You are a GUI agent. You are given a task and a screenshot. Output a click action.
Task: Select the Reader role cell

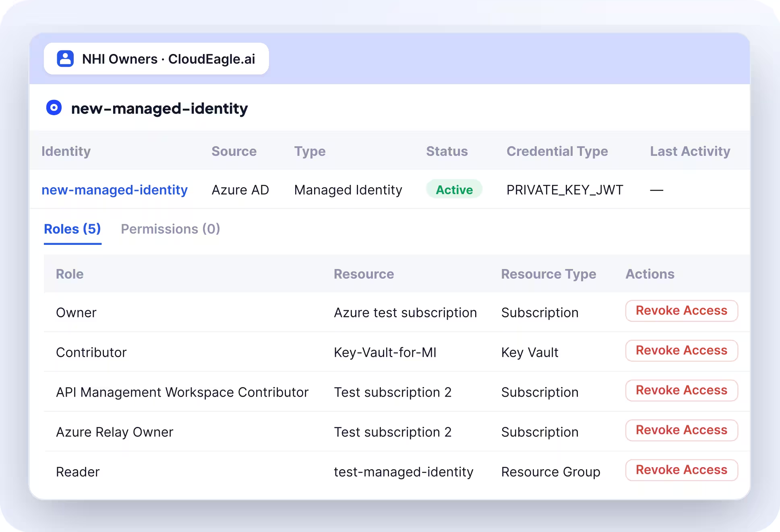(78, 472)
